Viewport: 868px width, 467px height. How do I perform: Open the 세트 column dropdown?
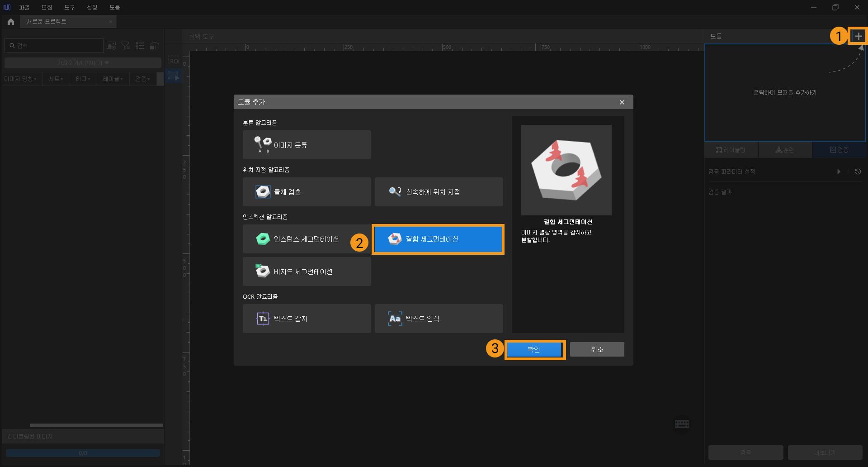tap(56, 79)
